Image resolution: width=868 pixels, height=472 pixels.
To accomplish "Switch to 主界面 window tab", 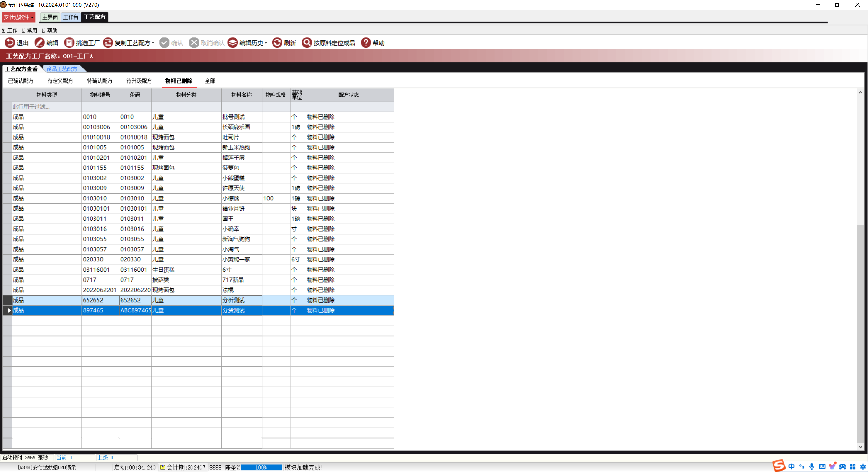I will click(x=50, y=17).
